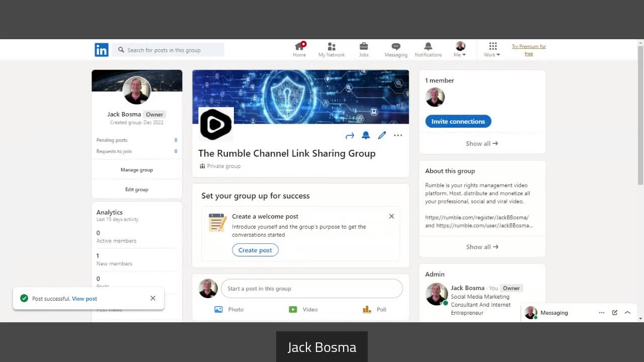644x362 pixels.
Task: Click the photo icon beside Start a post field
Action: pos(208,289)
